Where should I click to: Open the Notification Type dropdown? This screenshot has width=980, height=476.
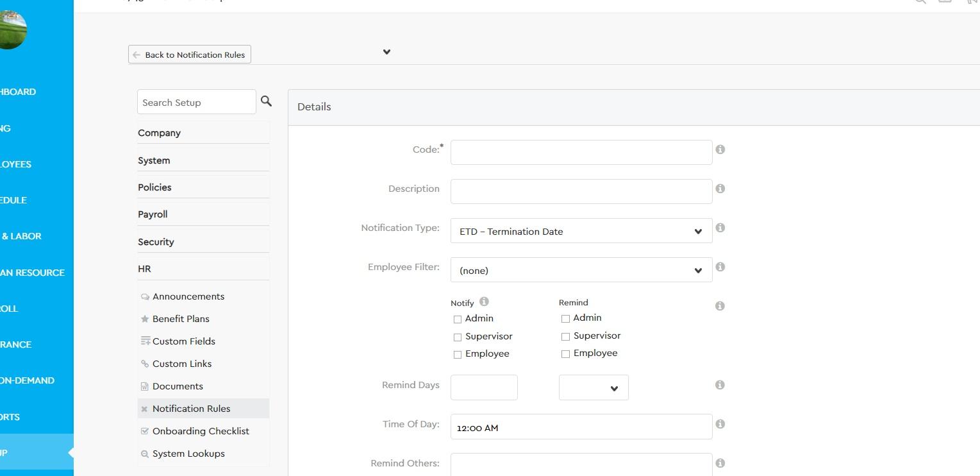pyautogui.click(x=581, y=231)
